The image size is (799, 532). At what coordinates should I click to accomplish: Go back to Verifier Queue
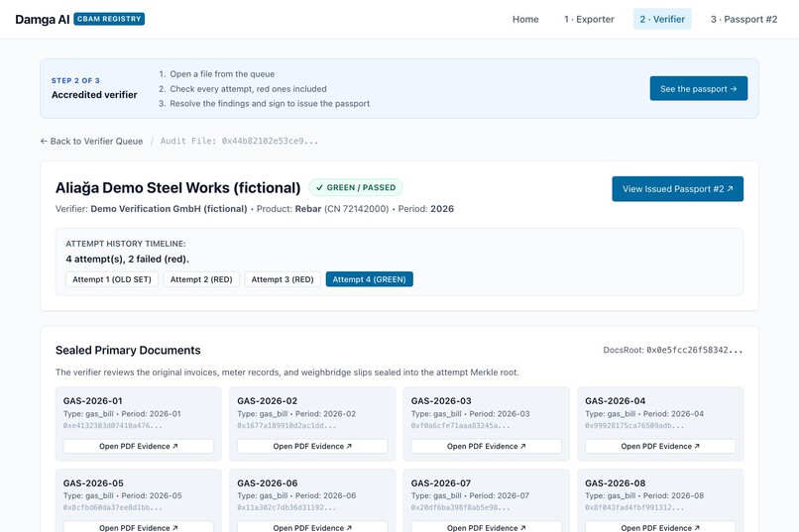click(92, 141)
